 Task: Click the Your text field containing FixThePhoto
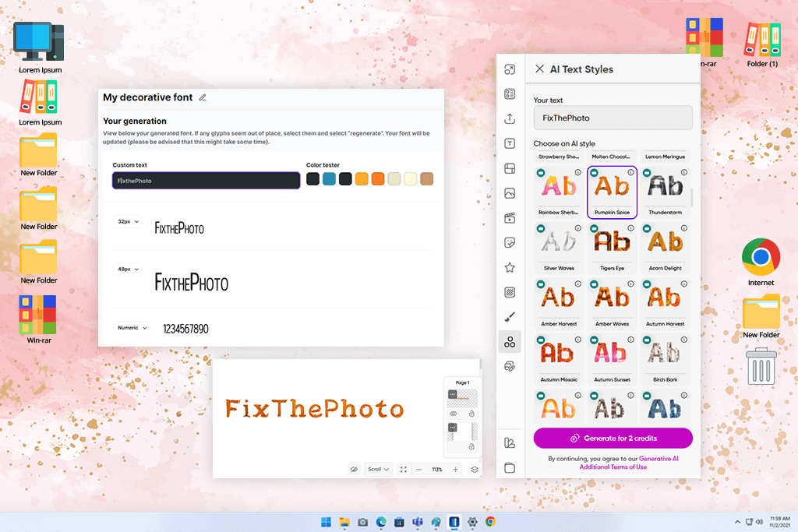click(x=613, y=118)
